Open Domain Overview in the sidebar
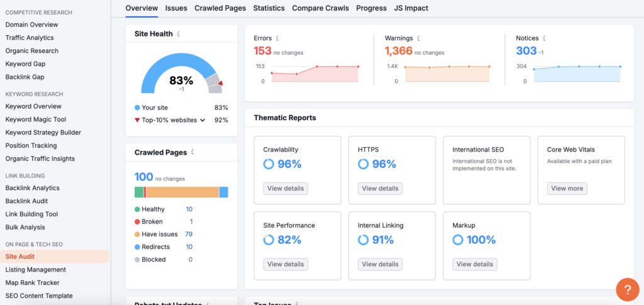 pyautogui.click(x=31, y=25)
